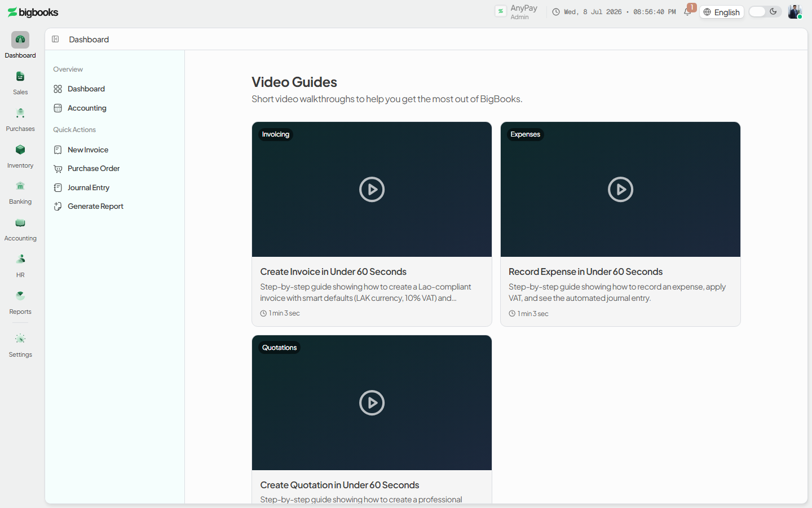
Task: Click the Expenses category badge
Action: pos(525,134)
